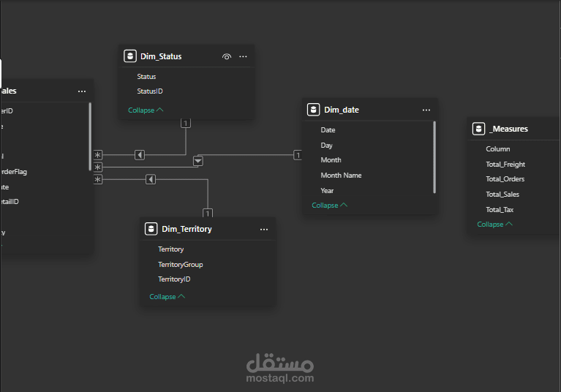Click the cardinality 1 marker beside Dim_date

pos(298,155)
